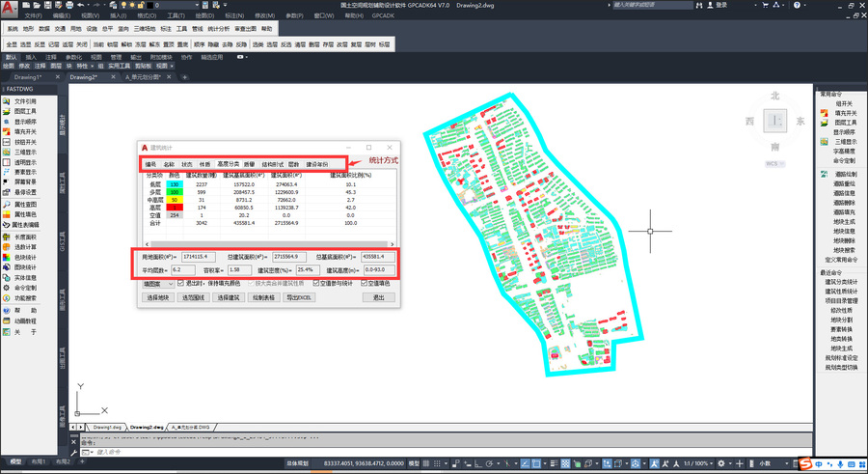Click the 图层工具 icon in left panel

[7, 111]
